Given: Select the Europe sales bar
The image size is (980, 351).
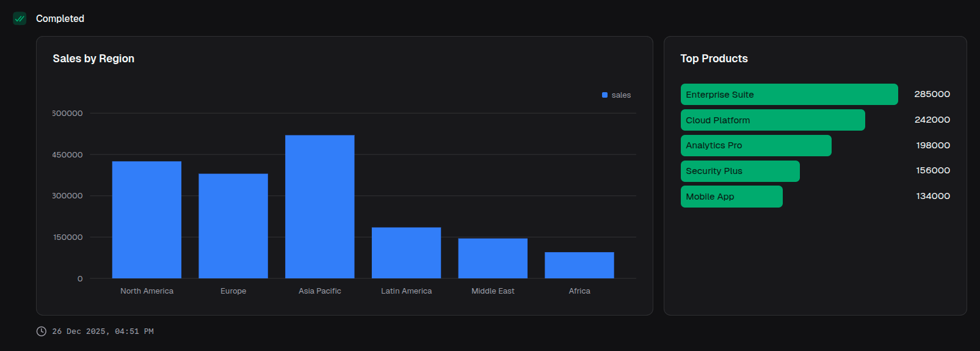Looking at the screenshot, I should [x=233, y=226].
